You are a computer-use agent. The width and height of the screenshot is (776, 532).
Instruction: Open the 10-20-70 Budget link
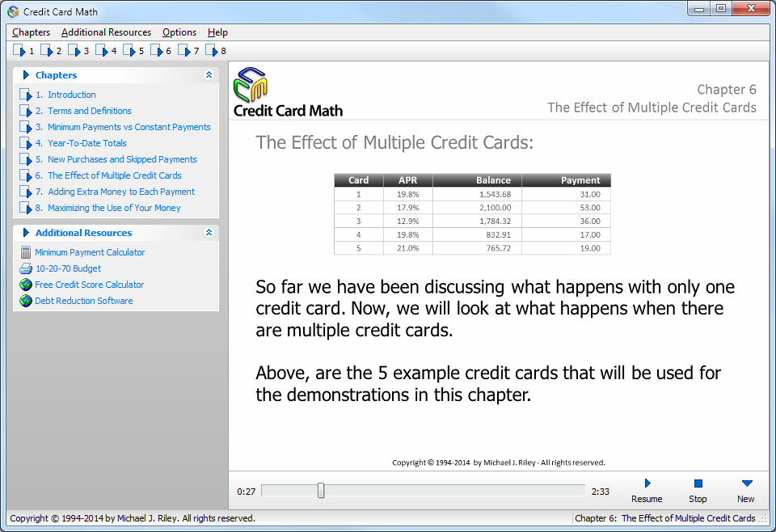tap(68, 268)
